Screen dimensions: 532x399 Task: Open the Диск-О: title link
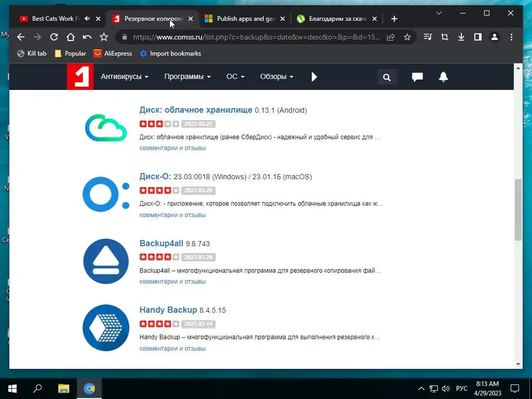click(x=155, y=177)
